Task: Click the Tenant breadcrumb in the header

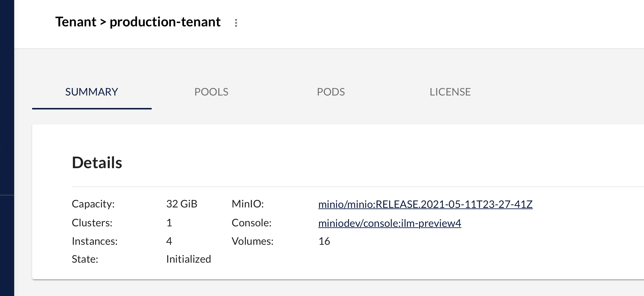Action: click(76, 22)
